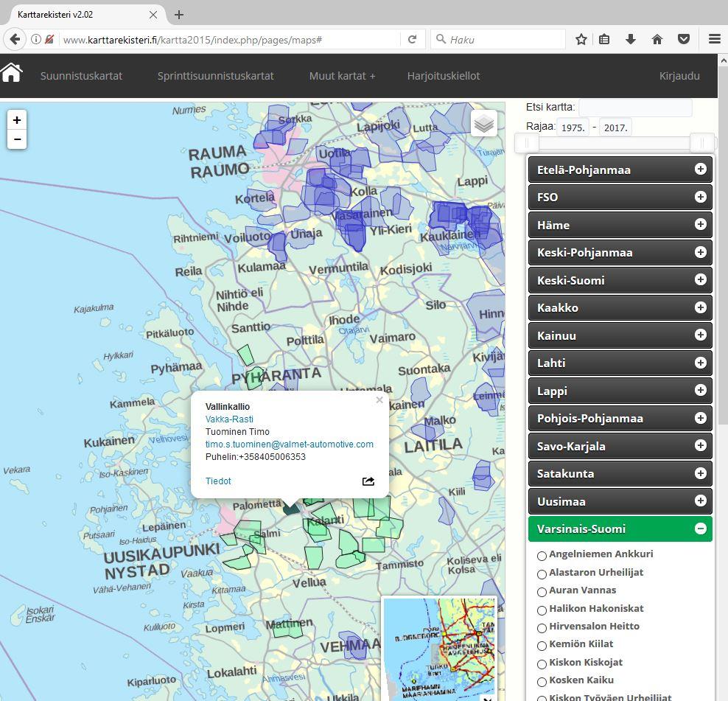The height and width of the screenshot is (701, 728).
Task: Reload the page with browser refresh icon
Action: [x=413, y=40]
